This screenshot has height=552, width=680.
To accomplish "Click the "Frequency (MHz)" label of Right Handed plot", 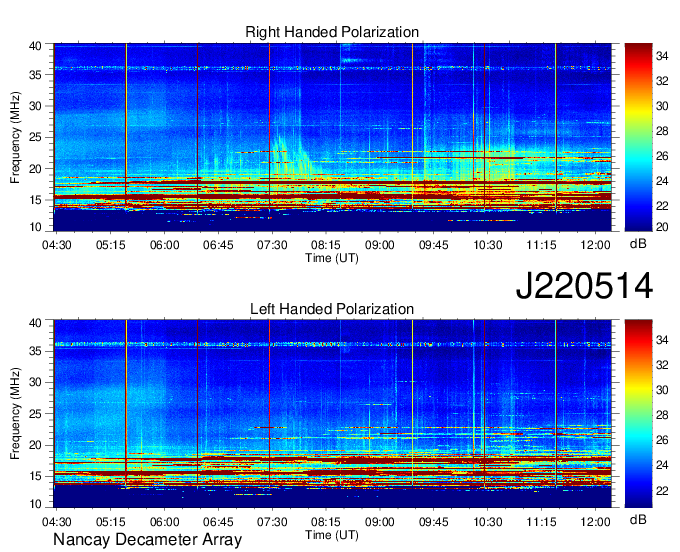I will (x=15, y=137).
